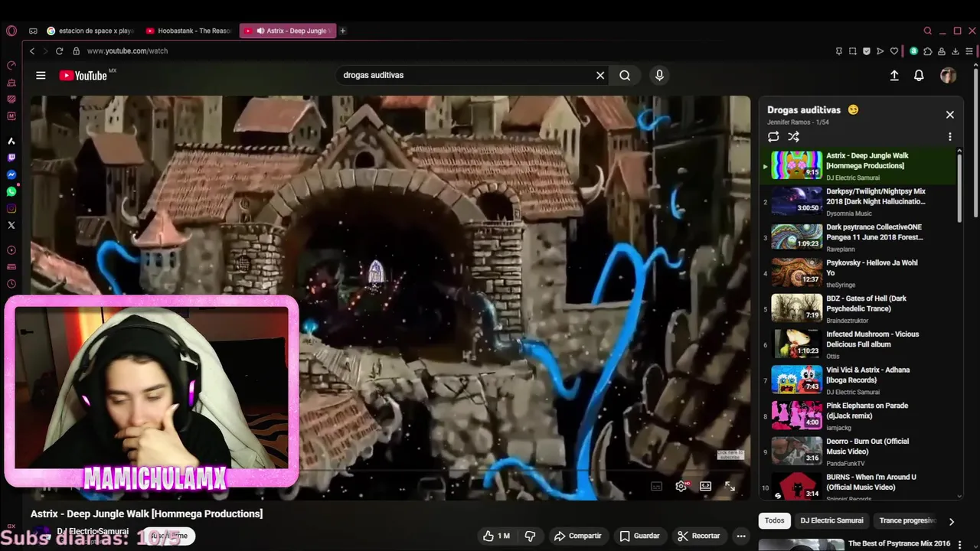Click the DJ Electric Samurai channel name

(93, 531)
